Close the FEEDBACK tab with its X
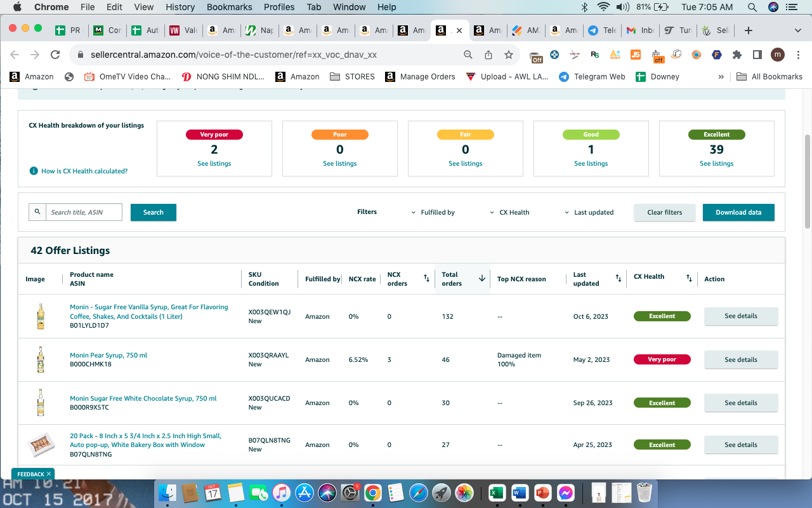Screen dimensions: 812x508 (x=49, y=474)
